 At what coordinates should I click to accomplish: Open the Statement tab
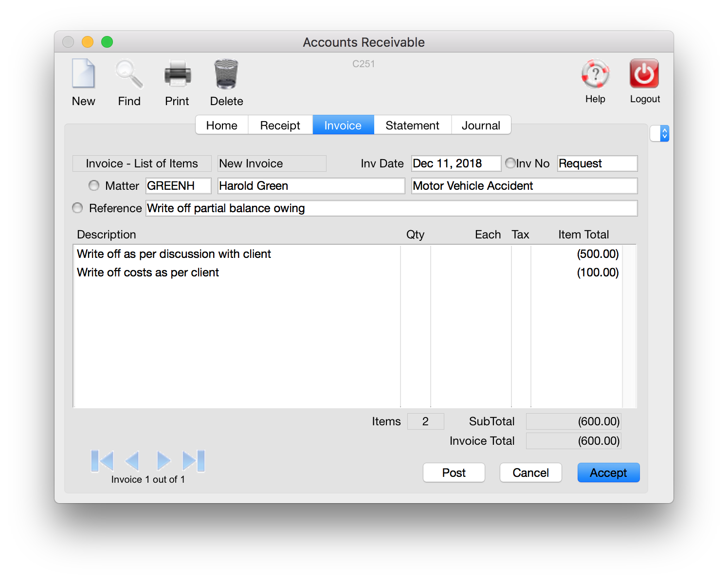[413, 125]
